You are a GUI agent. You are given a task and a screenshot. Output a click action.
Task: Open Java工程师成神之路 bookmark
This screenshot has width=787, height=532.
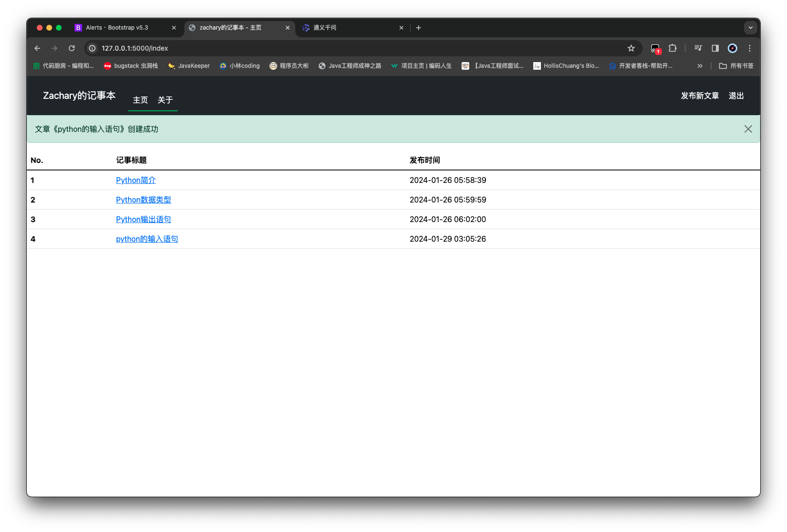click(350, 66)
